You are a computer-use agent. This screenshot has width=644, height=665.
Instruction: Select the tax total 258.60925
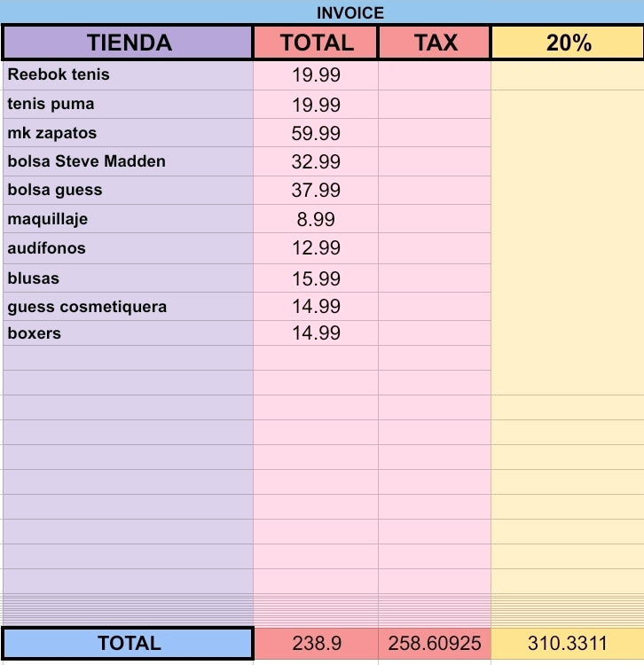click(435, 644)
